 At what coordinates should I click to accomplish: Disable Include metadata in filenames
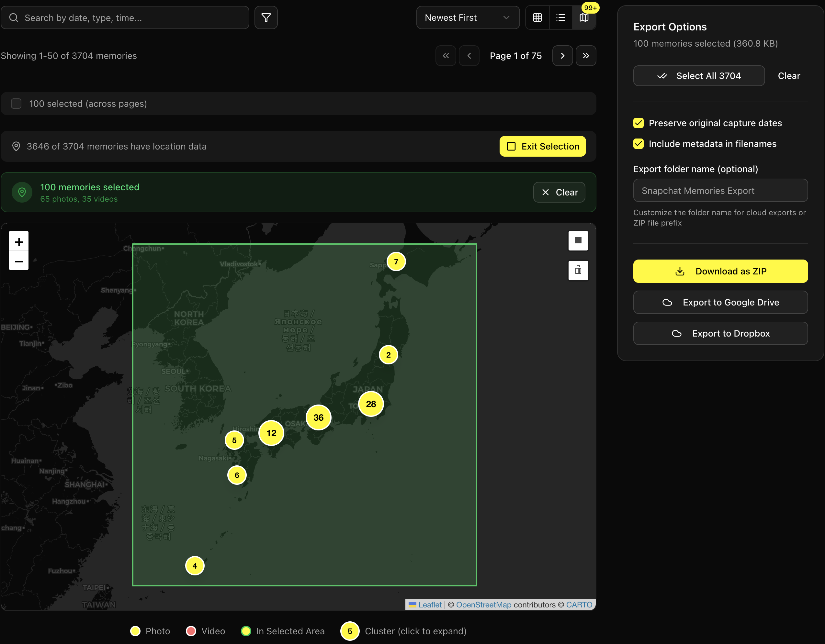click(x=639, y=144)
